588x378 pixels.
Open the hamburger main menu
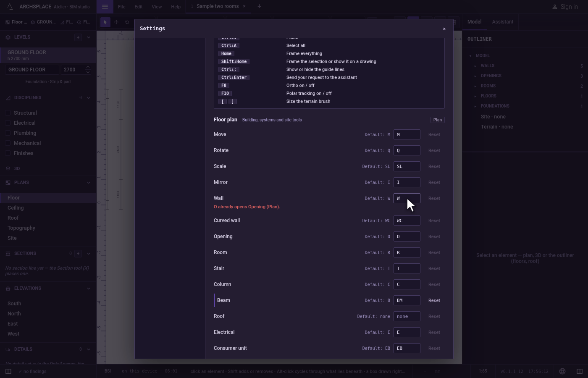105,7
